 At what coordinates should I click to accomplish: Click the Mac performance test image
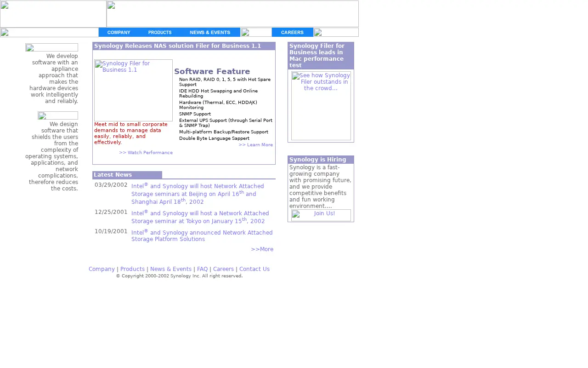point(321,106)
